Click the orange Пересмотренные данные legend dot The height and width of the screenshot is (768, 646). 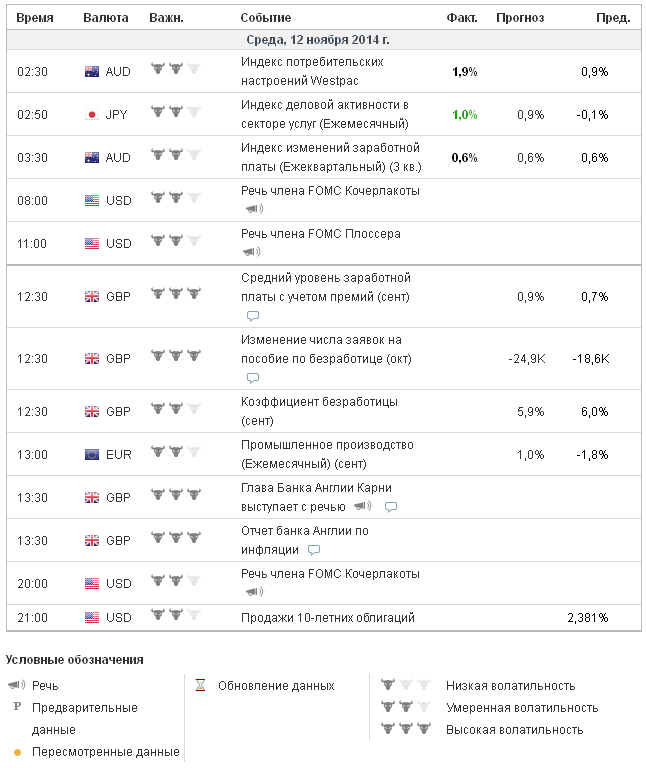17,751
